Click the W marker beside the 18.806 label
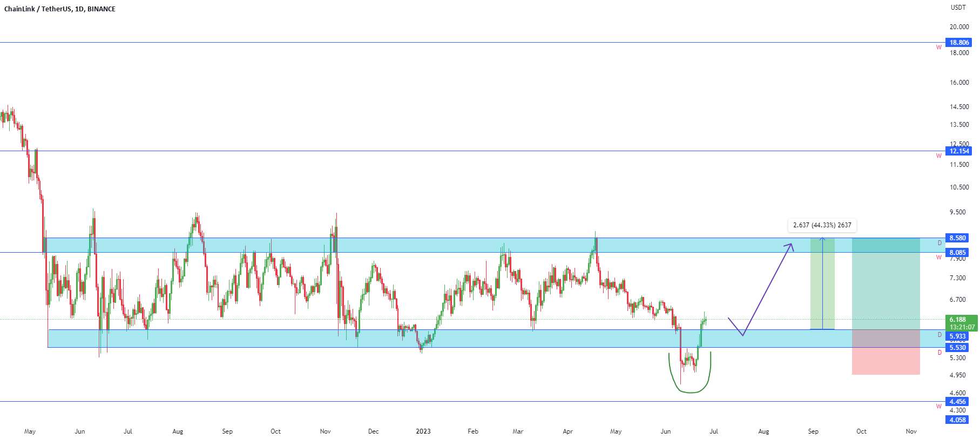The image size is (980, 439). tap(939, 48)
